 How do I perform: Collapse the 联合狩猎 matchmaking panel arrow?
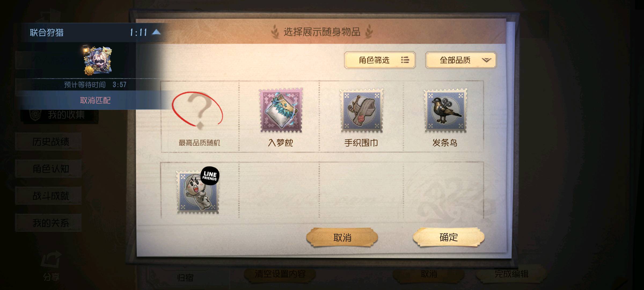(156, 32)
